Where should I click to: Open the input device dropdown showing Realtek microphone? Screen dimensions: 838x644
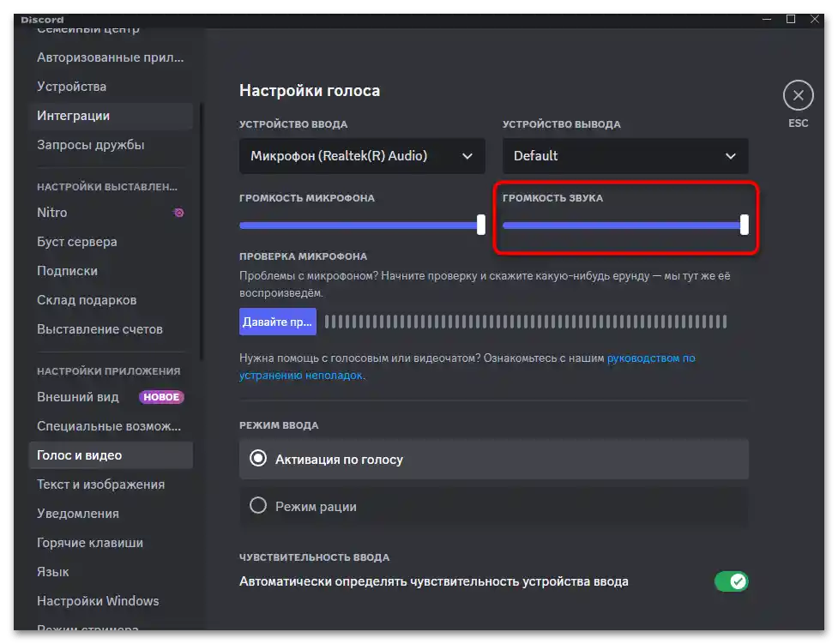coord(361,156)
